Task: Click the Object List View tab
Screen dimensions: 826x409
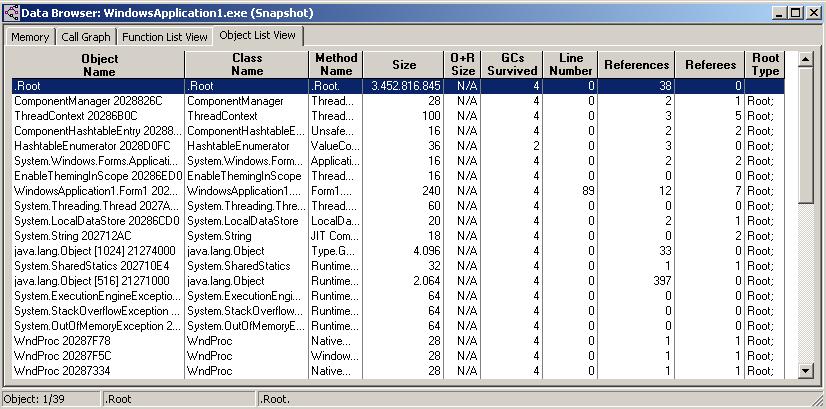Action: coord(258,36)
